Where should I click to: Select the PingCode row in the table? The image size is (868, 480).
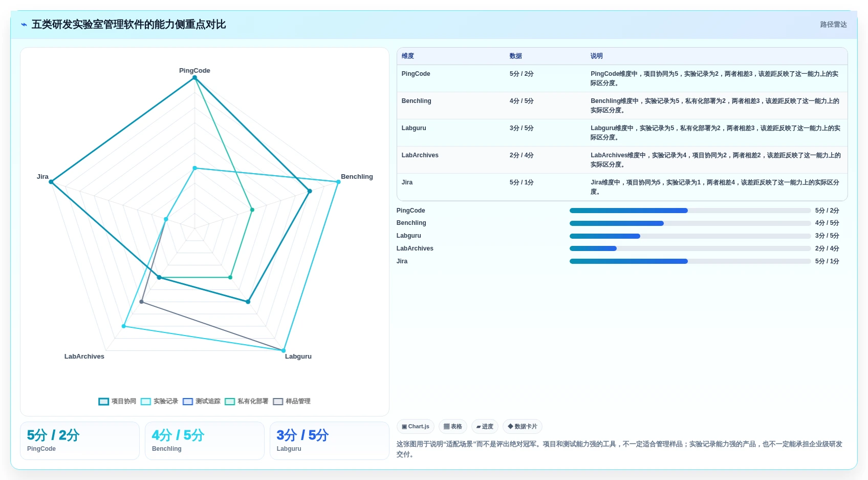[622, 78]
